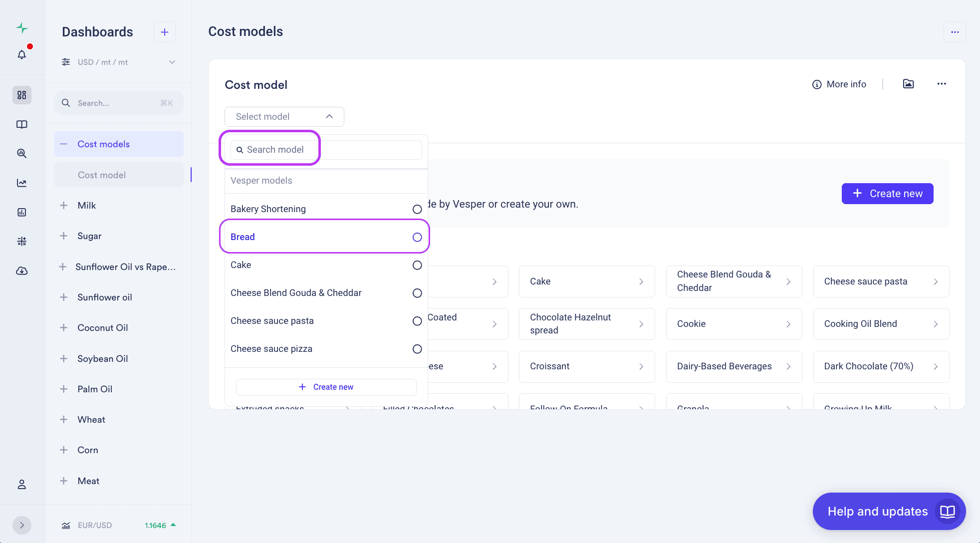
Task: Open the Cost model sidebar item
Action: point(119,175)
